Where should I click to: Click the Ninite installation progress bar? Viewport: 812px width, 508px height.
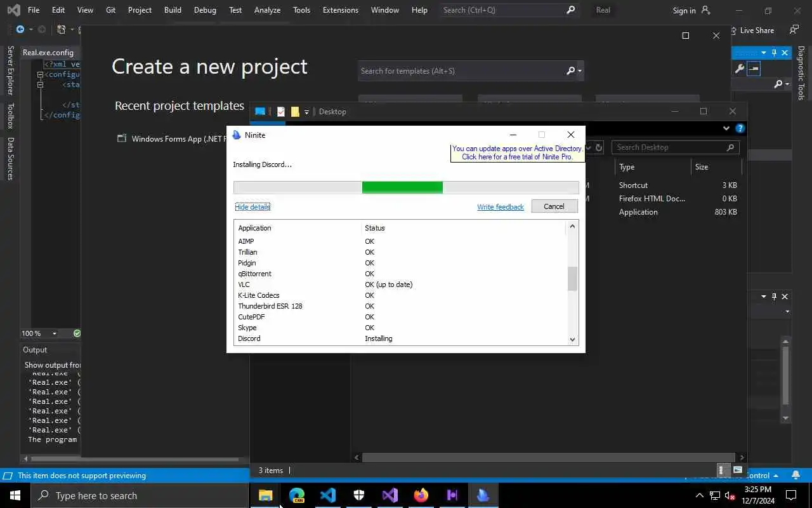click(x=406, y=187)
